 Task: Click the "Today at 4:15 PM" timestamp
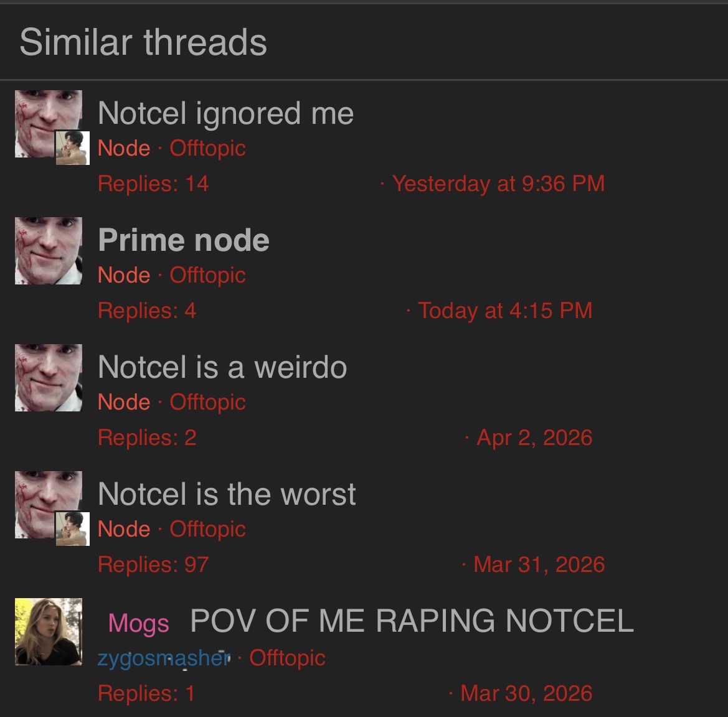coord(505,311)
